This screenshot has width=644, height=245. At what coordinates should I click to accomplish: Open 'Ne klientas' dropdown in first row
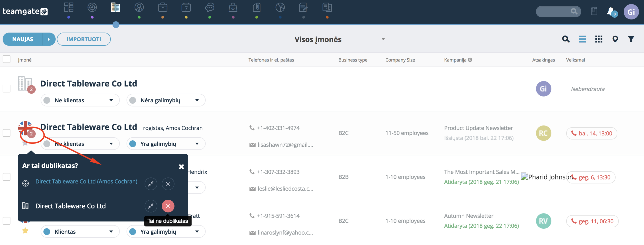click(x=80, y=100)
